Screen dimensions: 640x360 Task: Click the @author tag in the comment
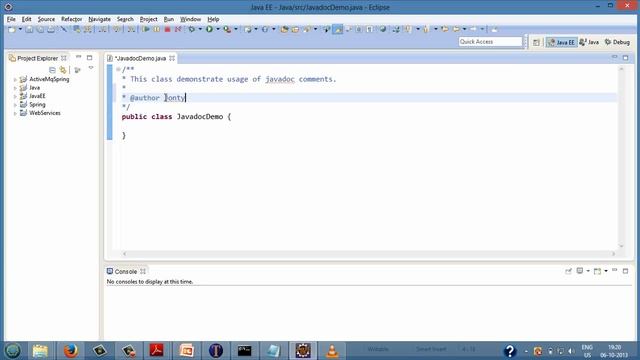point(144,98)
